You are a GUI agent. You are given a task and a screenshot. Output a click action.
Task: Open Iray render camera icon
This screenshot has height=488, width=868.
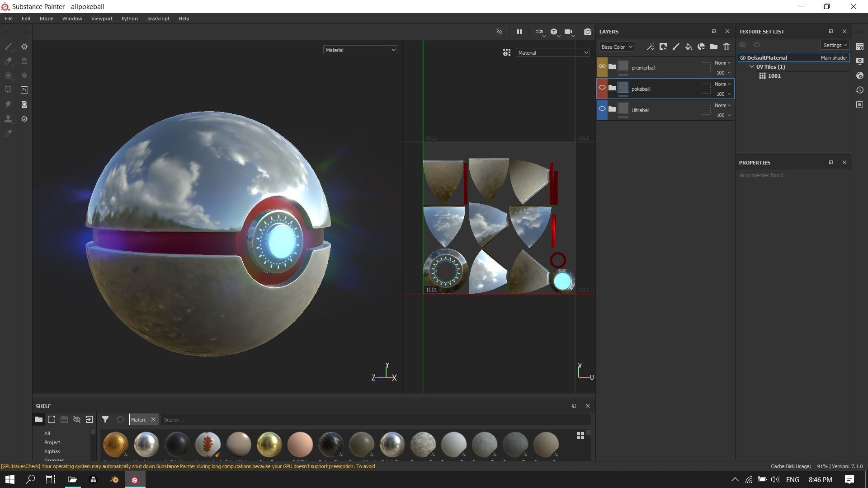(587, 32)
